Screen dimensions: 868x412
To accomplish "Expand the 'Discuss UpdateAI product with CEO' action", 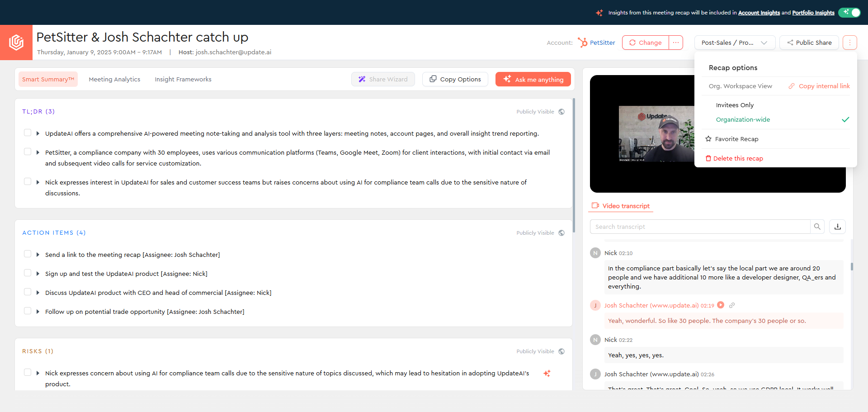I will pyautogui.click(x=38, y=293).
